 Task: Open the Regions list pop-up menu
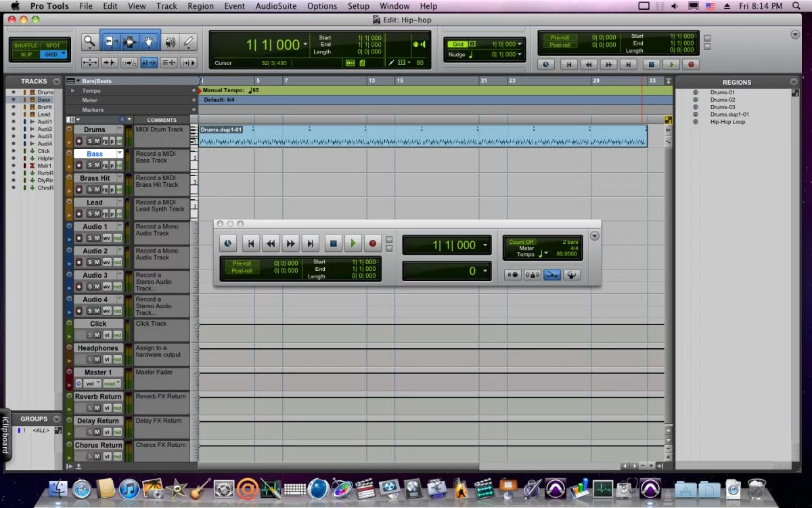[x=794, y=82]
